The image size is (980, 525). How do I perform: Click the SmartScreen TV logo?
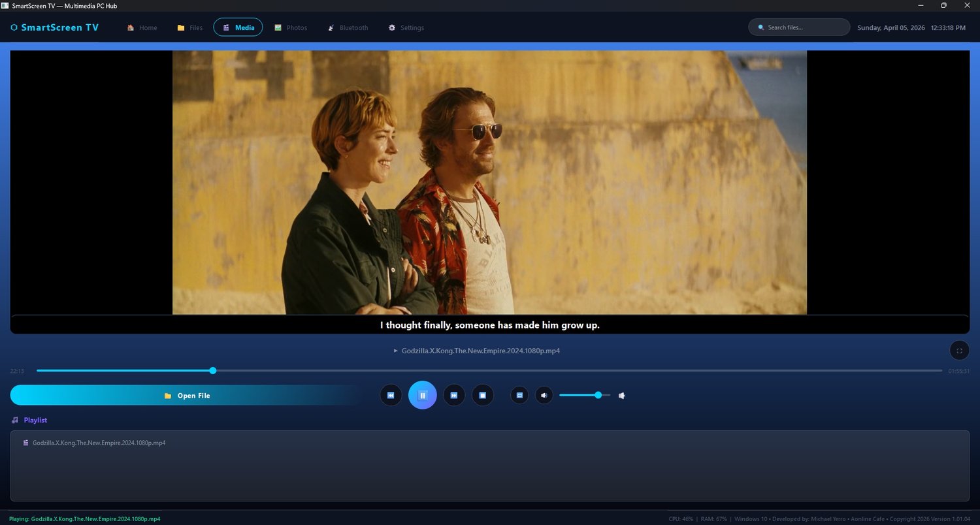pyautogui.click(x=55, y=27)
